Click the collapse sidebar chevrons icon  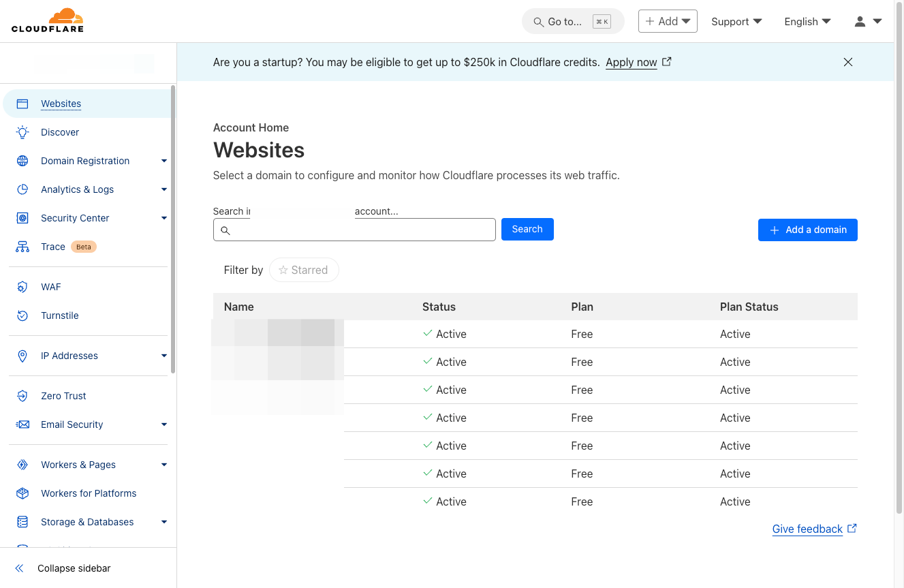20,568
